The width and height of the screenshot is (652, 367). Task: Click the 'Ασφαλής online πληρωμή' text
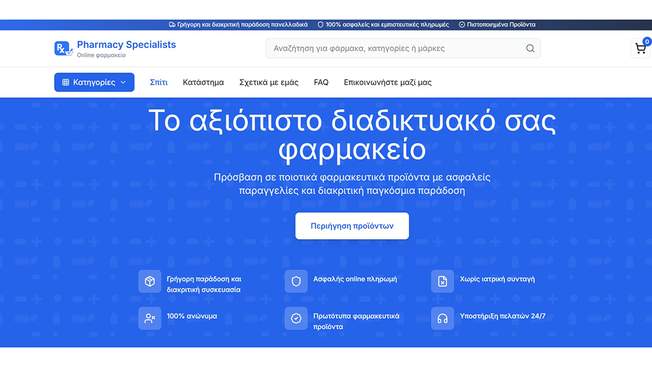[x=355, y=279]
